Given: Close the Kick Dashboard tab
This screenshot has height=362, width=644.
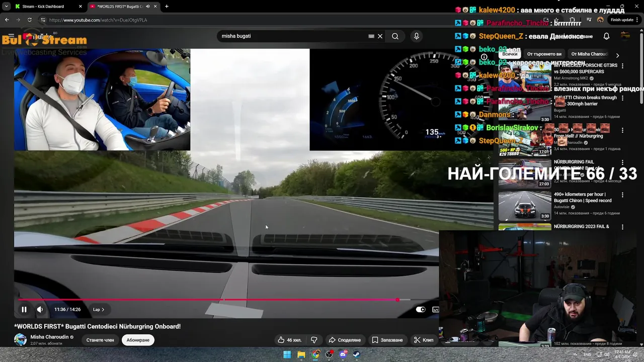Looking at the screenshot, I should point(80,7).
